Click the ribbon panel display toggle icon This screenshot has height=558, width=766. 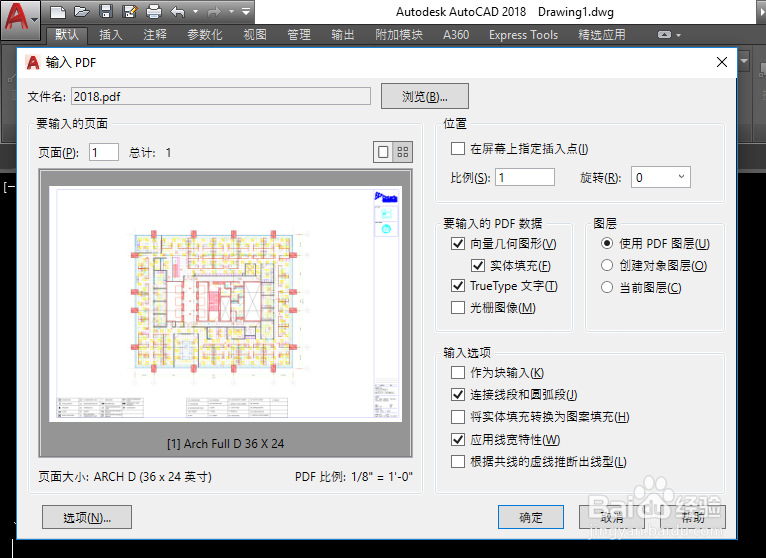(x=664, y=35)
